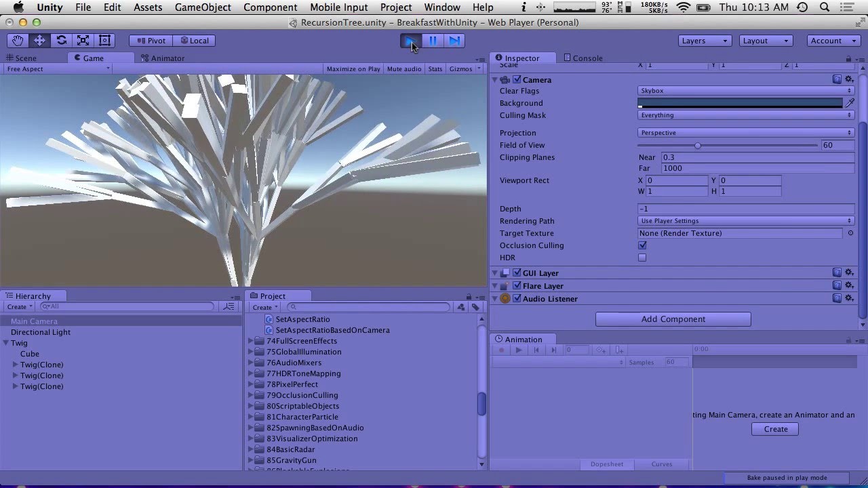This screenshot has width=868, height=488.
Task: Open Camera component help book icon
Action: click(x=837, y=80)
